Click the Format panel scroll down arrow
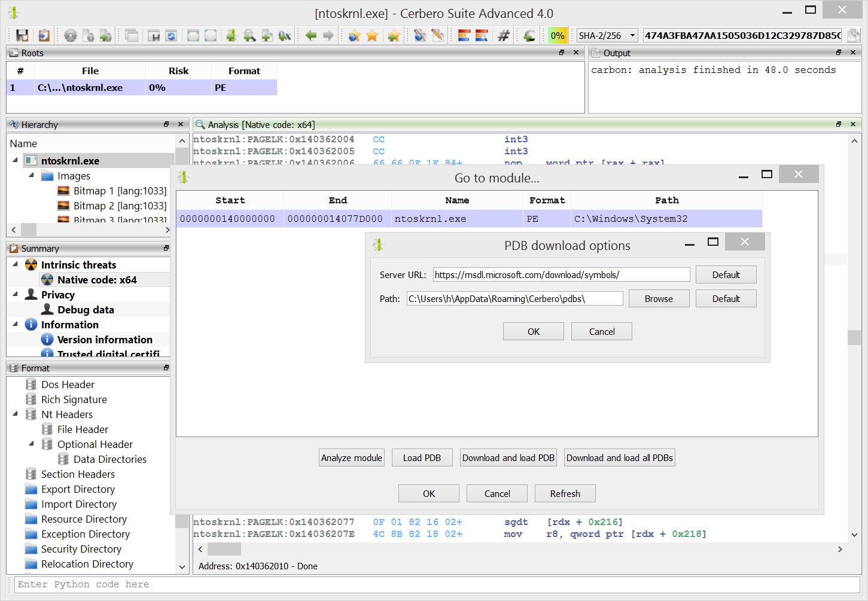 (182, 567)
